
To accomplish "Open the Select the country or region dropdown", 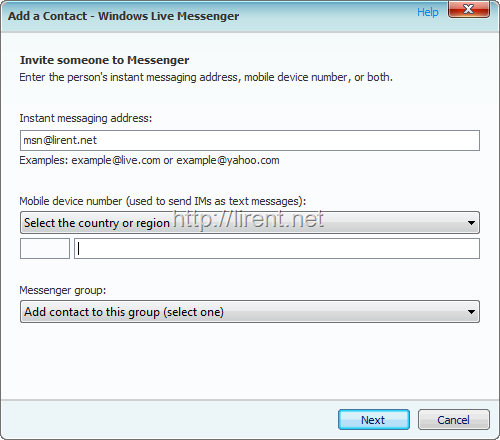I will coord(250,222).
